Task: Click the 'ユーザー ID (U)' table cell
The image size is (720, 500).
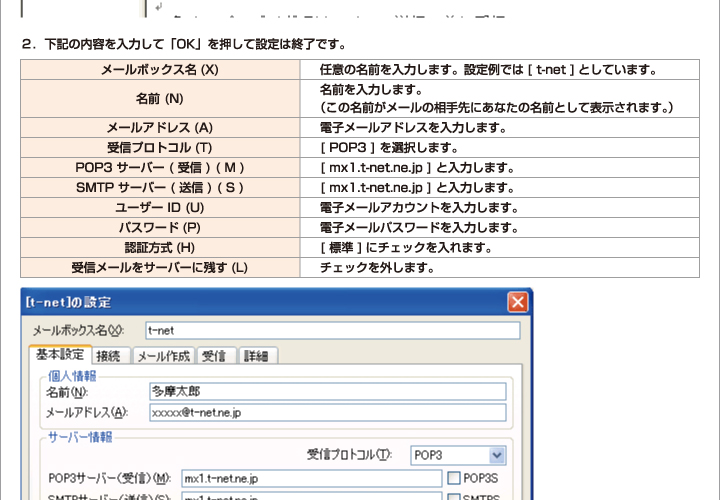Action: click(x=160, y=208)
